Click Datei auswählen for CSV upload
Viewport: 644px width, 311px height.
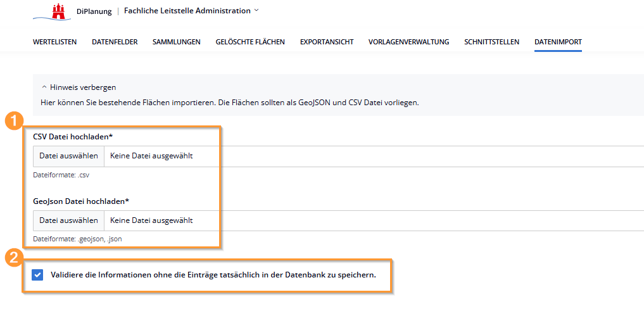pyautogui.click(x=68, y=156)
